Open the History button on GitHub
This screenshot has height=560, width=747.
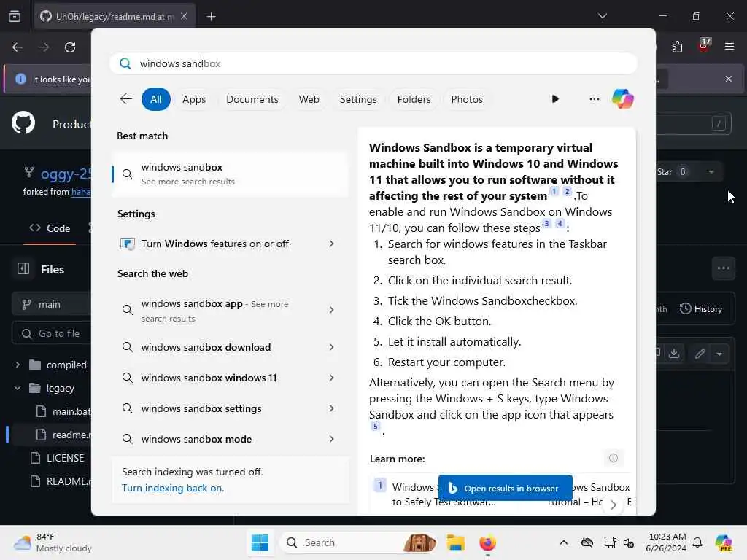(x=701, y=308)
